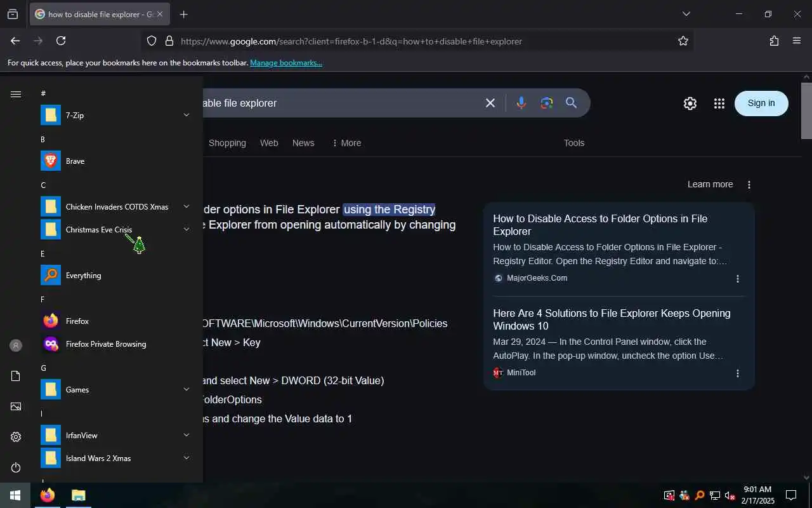This screenshot has width=812, height=508.
Task: Open Pictures icon in Start sidebar
Action: click(x=16, y=406)
